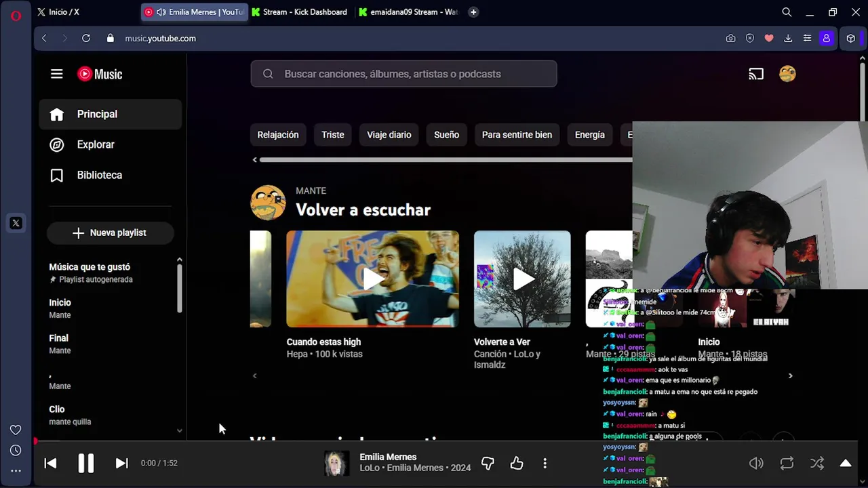Create a Nueva playlist
868x488 pixels.
tap(111, 232)
